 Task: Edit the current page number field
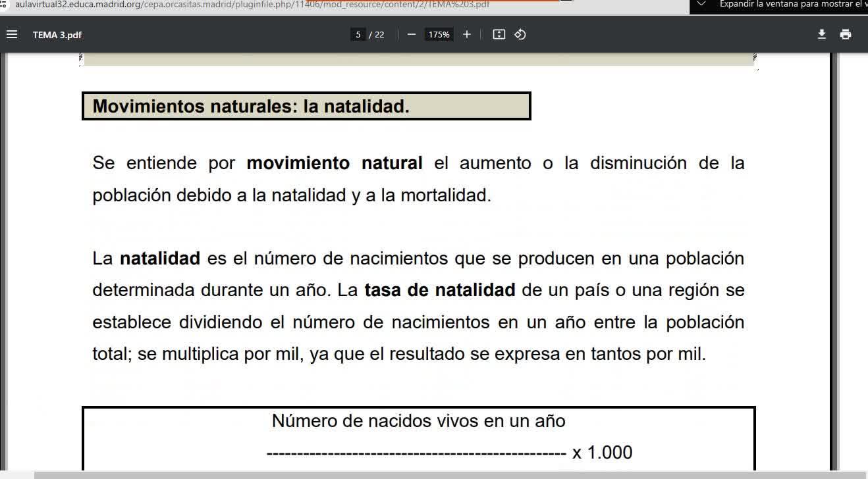(358, 34)
